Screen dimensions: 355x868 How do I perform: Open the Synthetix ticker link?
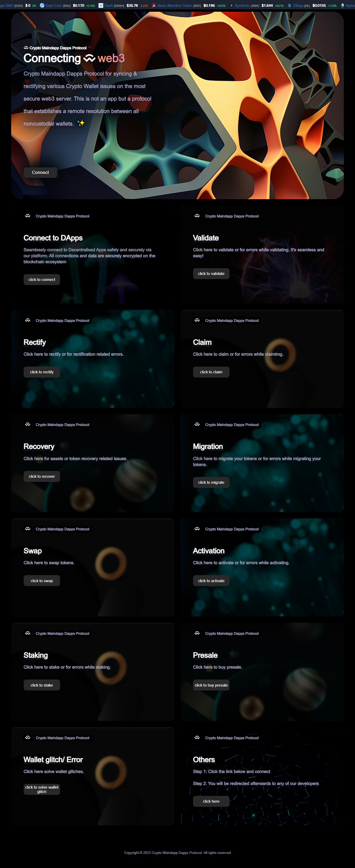tap(242, 5)
